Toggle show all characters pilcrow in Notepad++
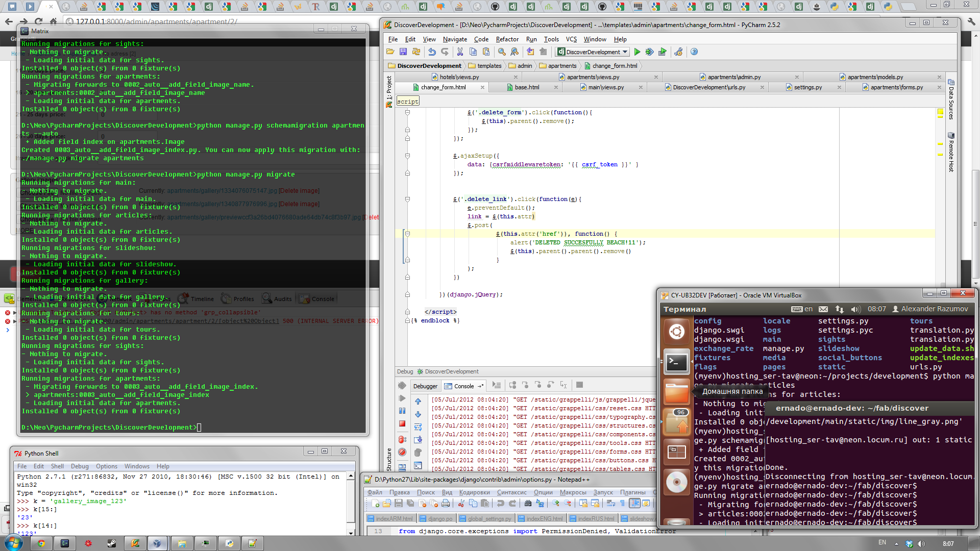This screenshot has width=980, height=551. (x=622, y=504)
